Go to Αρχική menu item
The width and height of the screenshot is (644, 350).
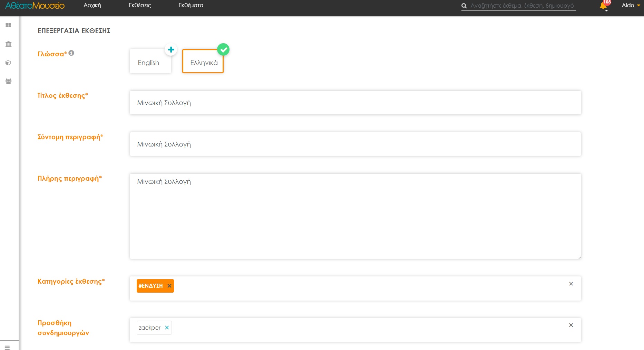click(92, 6)
